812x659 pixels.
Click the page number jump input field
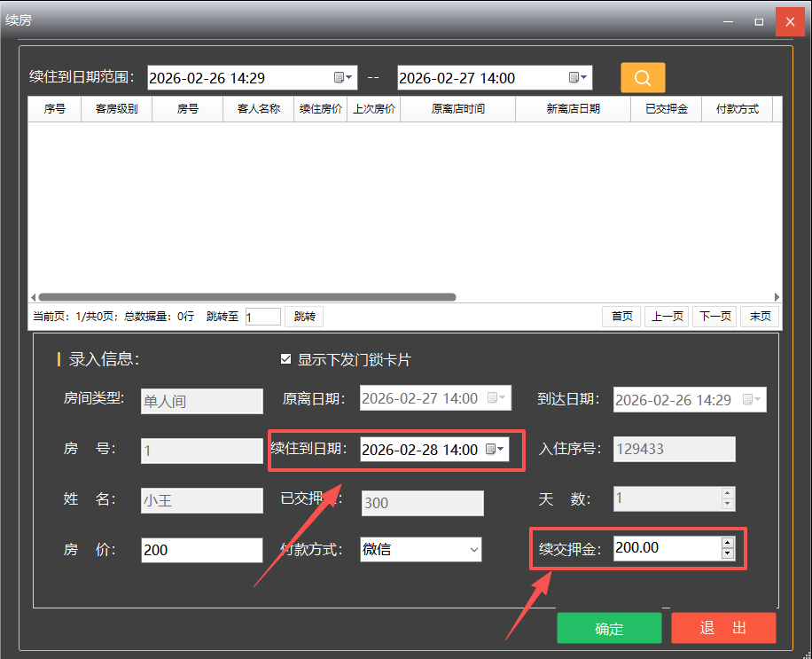pyautogui.click(x=262, y=317)
